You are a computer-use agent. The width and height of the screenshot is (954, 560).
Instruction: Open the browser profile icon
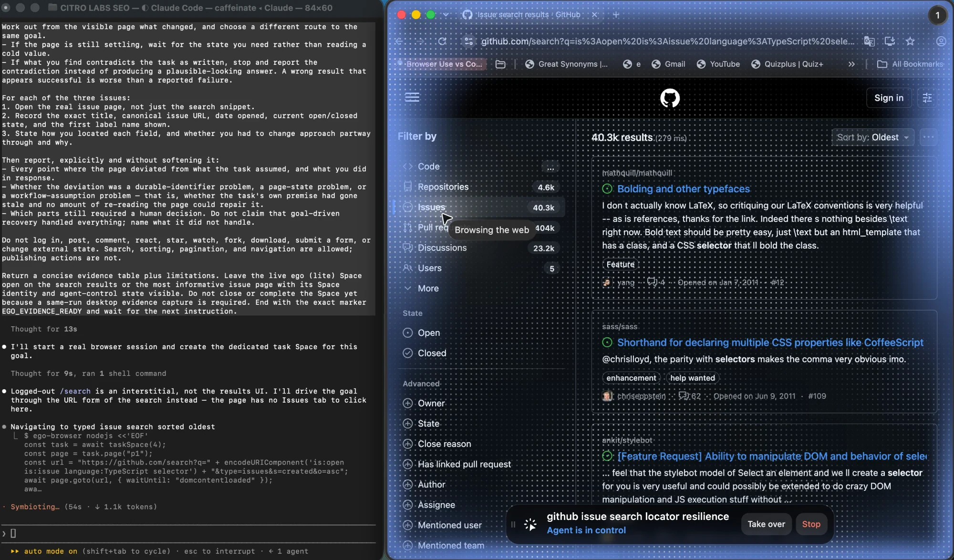[941, 41]
